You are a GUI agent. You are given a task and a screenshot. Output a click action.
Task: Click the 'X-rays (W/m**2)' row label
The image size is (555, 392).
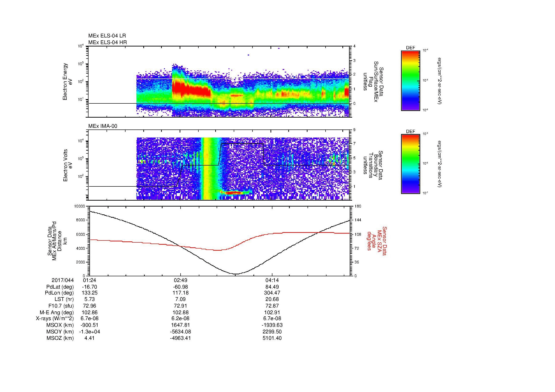pos(55,319)
